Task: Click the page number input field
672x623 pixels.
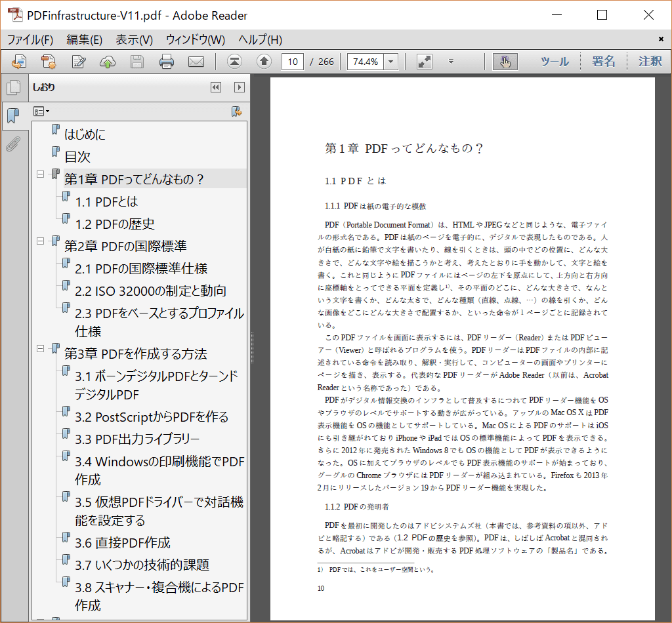Action: pos(292,62)
